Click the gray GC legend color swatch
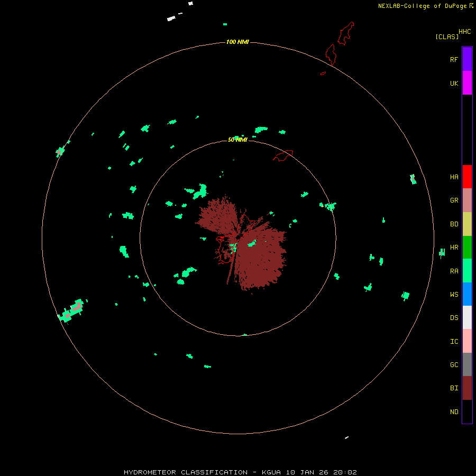Image resolution: width=476 pixels, height=476 pixels. coord(467,364)
